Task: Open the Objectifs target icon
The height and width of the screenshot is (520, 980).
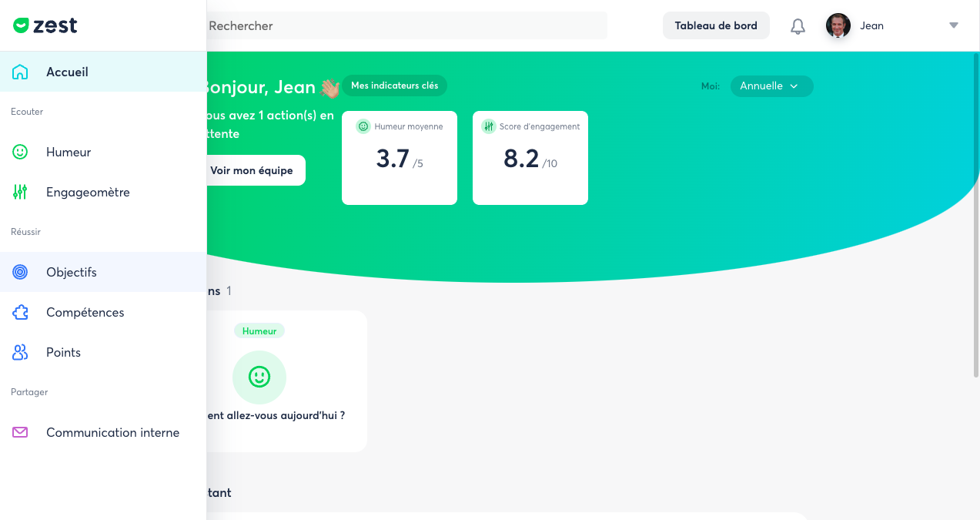Action: (20, 272)
